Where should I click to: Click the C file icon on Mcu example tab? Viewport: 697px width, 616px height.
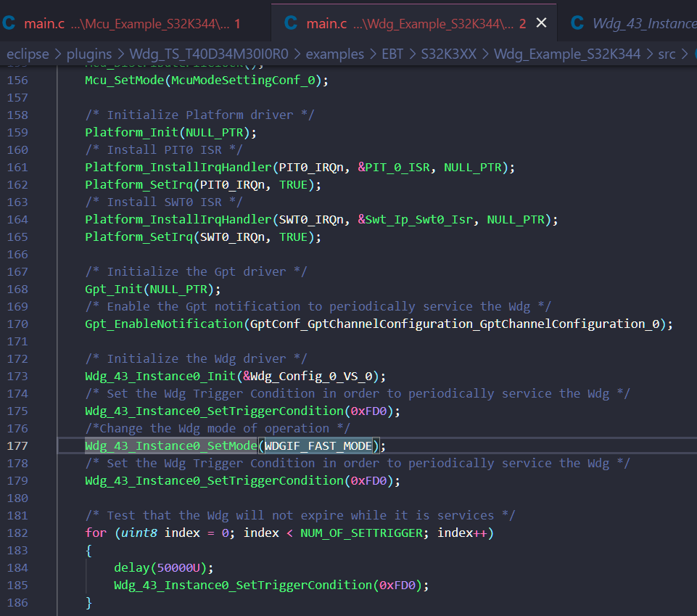pyautogui.click(x=9, y=22)
